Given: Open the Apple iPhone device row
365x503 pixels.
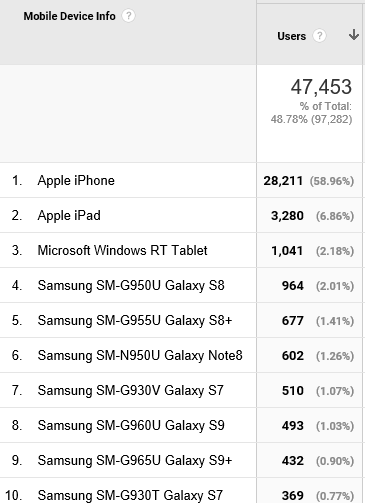Looking at the screenshot, I should pos(76,180).
